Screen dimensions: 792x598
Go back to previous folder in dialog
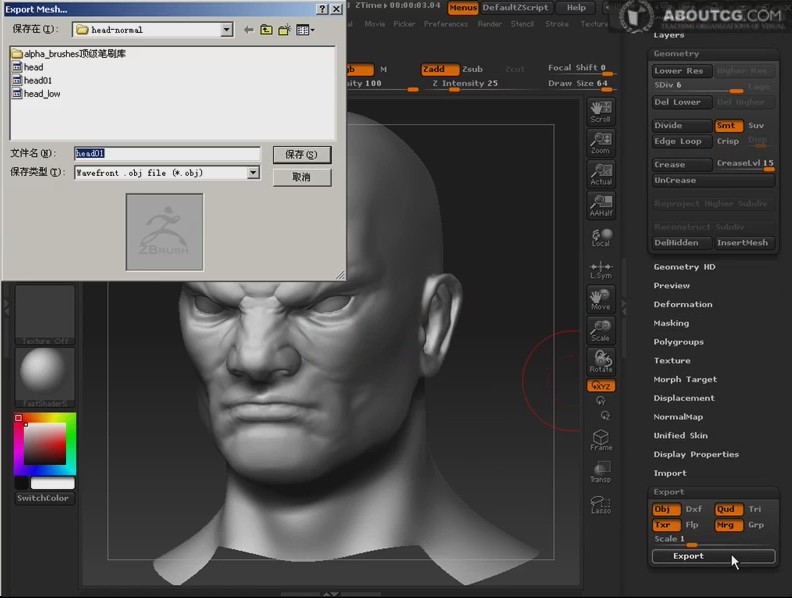pyautogui.click(x=248, y=30)
